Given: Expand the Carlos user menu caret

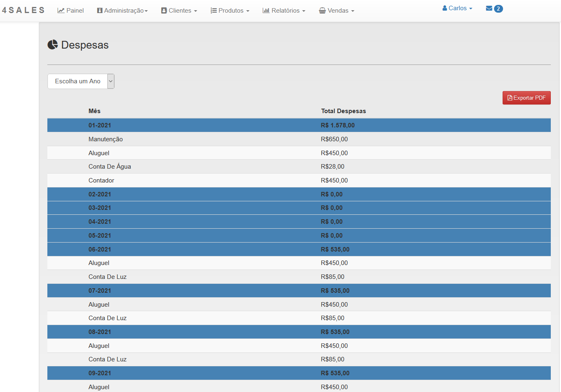Looking at the screenshot, I should pos(471,9).
